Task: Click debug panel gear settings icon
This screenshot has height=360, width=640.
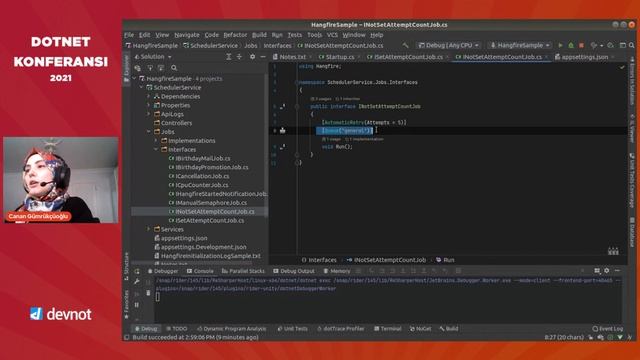Action: click(x=607, y=271)
